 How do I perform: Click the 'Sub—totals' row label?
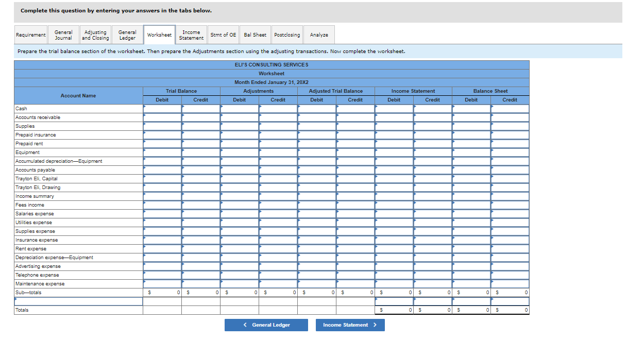coord(28,293)
